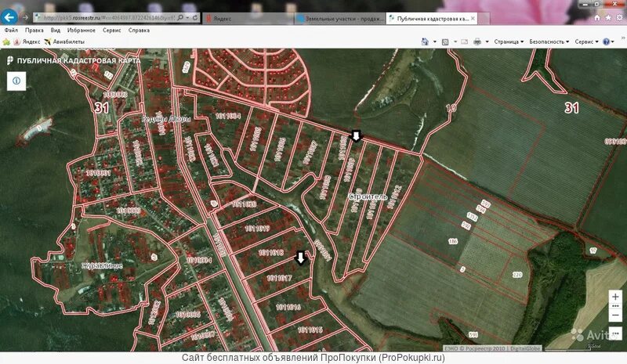Show more command bar items with the » chevron

pyautogui.click(x=623, y=38)
